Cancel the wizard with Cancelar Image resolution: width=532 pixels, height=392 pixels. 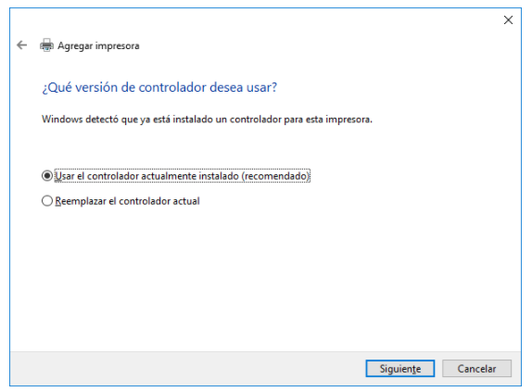tap(476, 368)
